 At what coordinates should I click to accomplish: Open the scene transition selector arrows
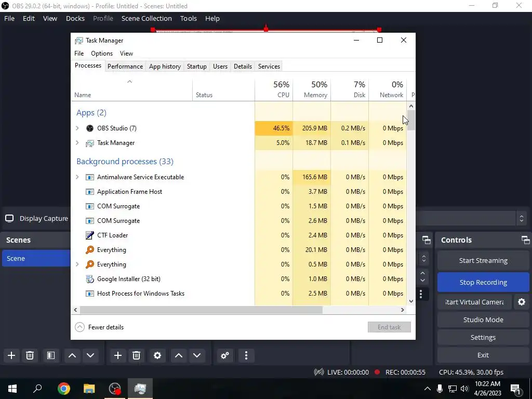click(x=424, y=259)
